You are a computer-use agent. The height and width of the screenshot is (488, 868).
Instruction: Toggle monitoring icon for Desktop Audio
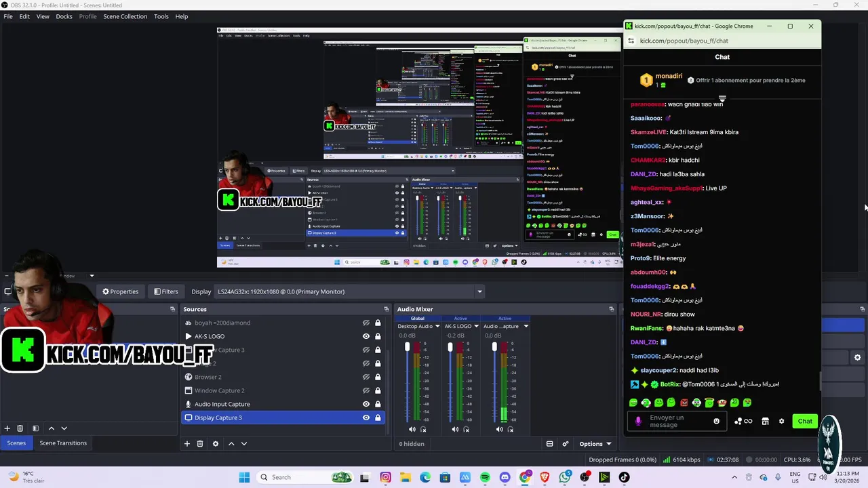[x=423, y=429]
